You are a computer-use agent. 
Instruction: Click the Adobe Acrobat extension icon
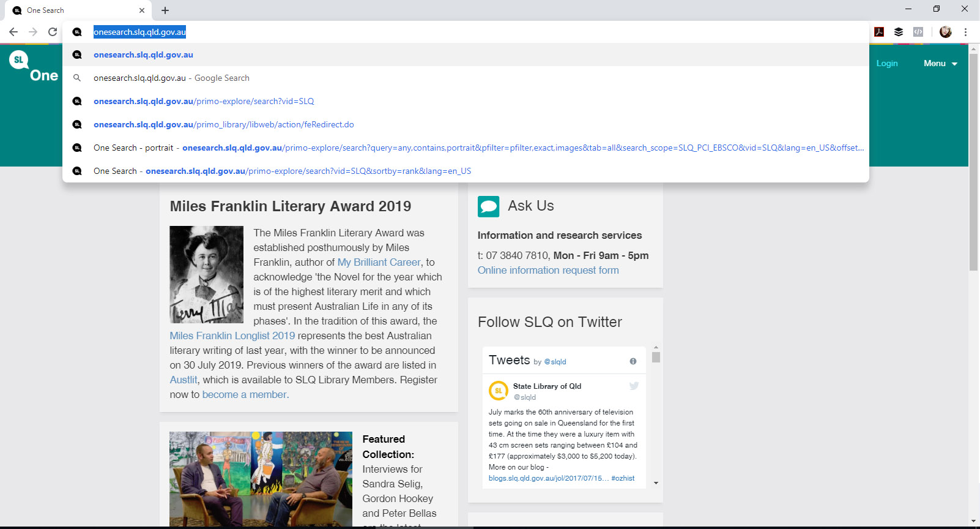879,32
